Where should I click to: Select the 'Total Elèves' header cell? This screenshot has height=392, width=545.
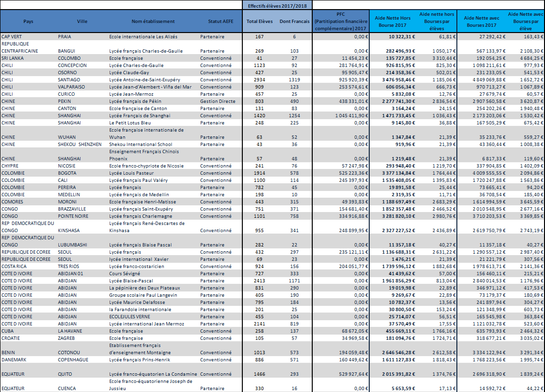pyautogui.click(x=259, y=22)
